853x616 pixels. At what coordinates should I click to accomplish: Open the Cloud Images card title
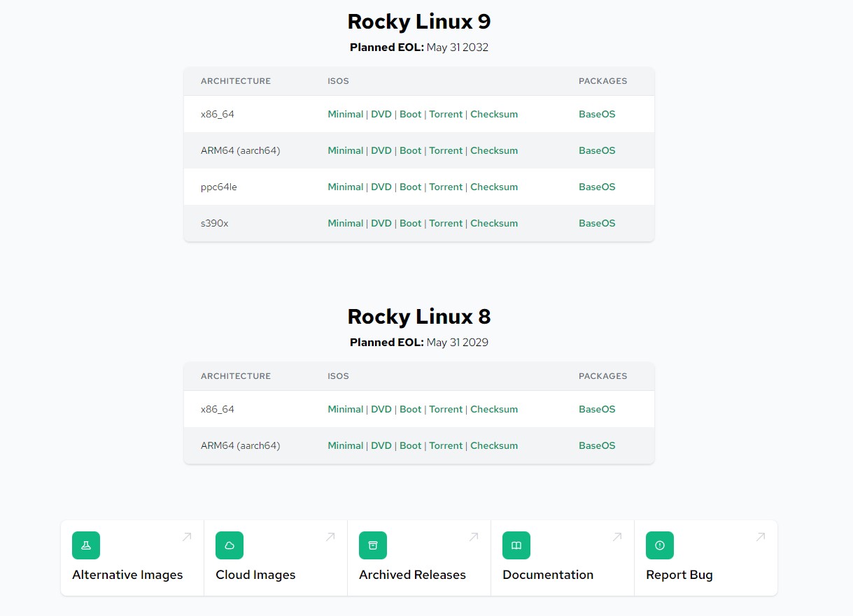point(255,575)
